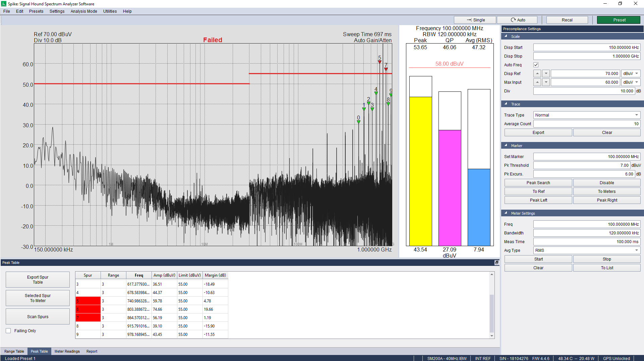The height and width of the screenshot is (361, 644).
Task: Click the Scan Spurs button
Action: (38, 316)
